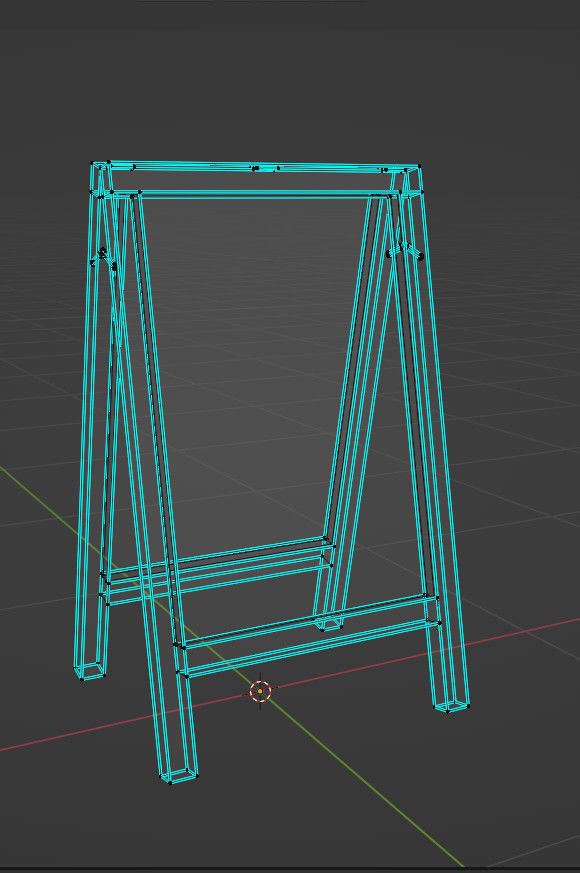Click the right hinge bracket on the frame
Viewport: 580px width, 873px height.
point(405,250)
